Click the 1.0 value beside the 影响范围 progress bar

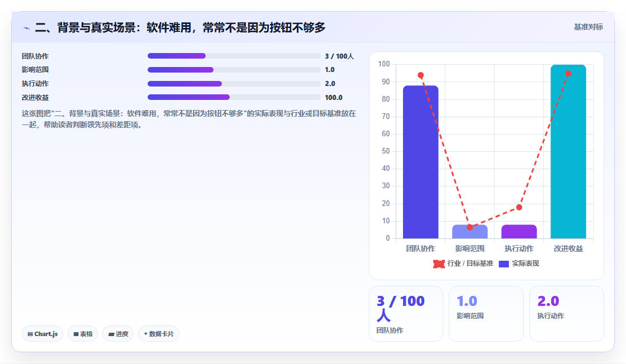pyautogui.click(x=330, y=70)
